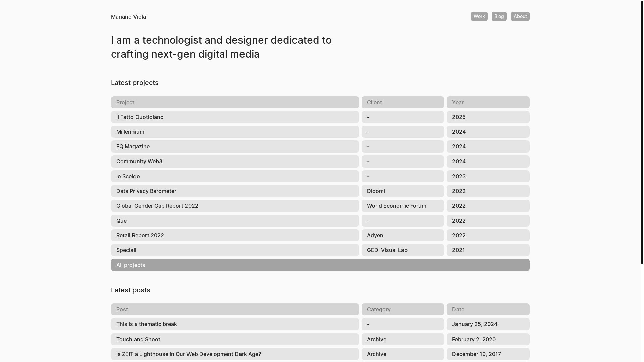This screenshot has height=362, width=644.
Task: Open the Millennium project row
Action: pos(235,132)
